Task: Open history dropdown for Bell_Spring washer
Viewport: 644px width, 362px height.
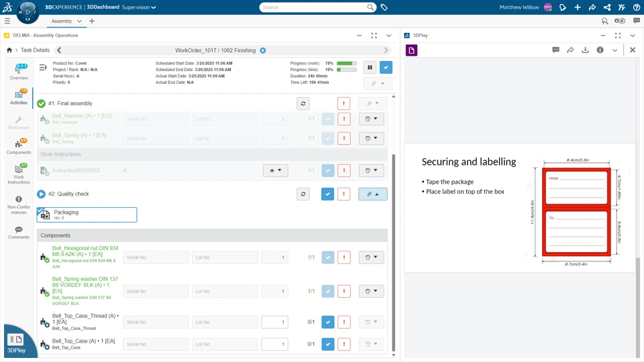Action: point(371,291)
